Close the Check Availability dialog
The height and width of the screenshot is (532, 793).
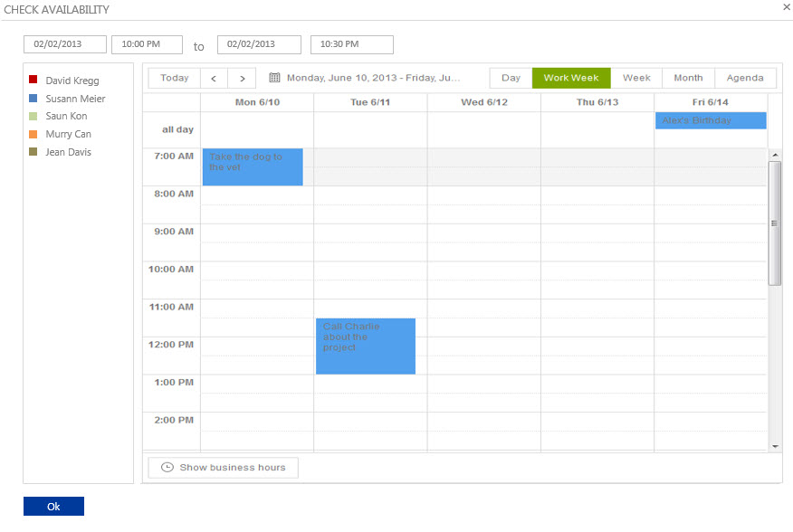[787, 7]
